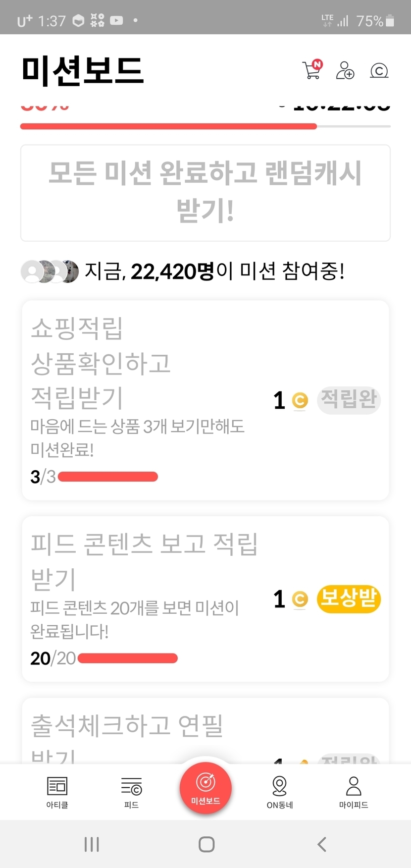Click the 20/20 feed mission progress bar
The width and height of the screenshot is (411, 868).
pyautogui.click(x=128, y=658)
